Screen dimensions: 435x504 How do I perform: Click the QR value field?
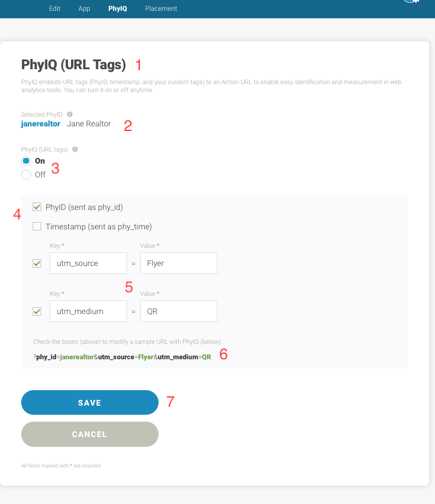(x=179, y=312)
